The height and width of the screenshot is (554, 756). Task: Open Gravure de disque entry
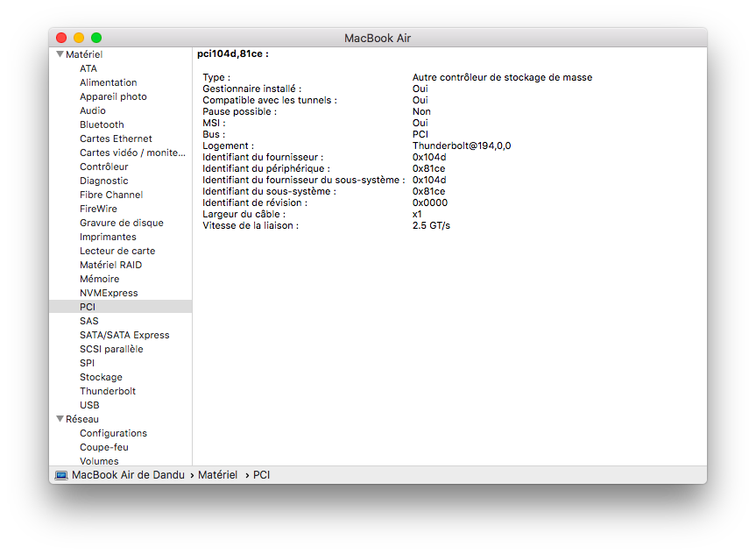[122, 223]
